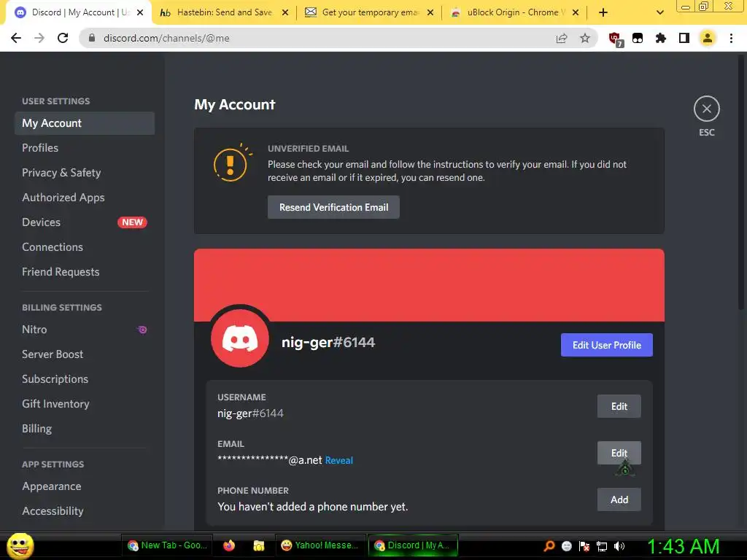The height and width of the screenshot is (560, 747).
Task: Open the uBlock Origin extension icon
Action: [x=615, y=39]
